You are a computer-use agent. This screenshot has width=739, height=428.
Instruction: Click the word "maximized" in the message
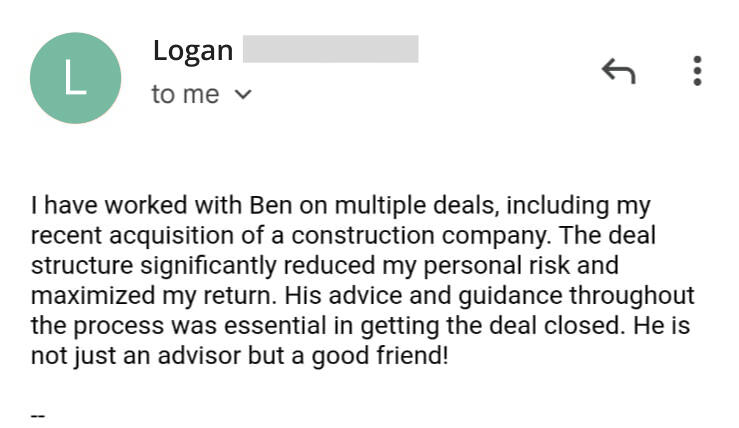click(84, 297)
